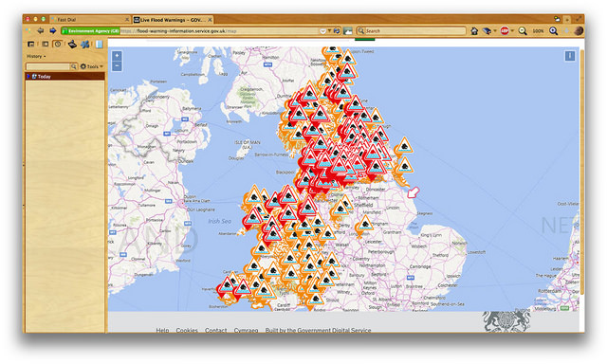Zoom in with the plus magnifier icon

pos(554,31)
